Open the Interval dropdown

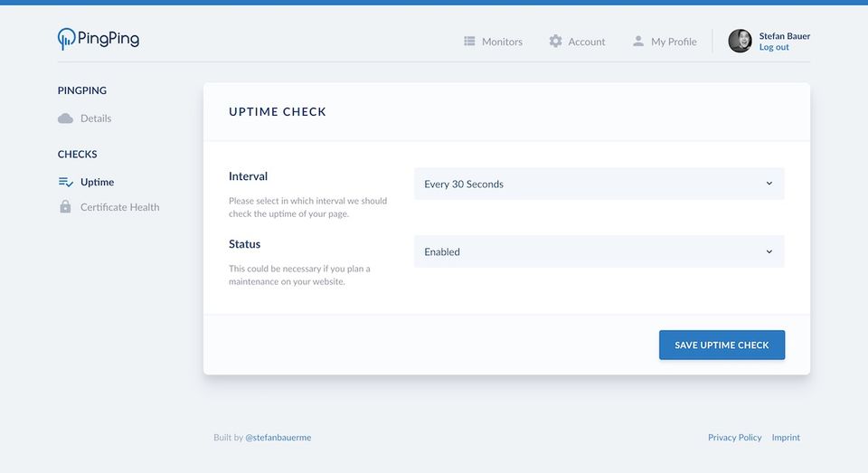coord(599,184)
